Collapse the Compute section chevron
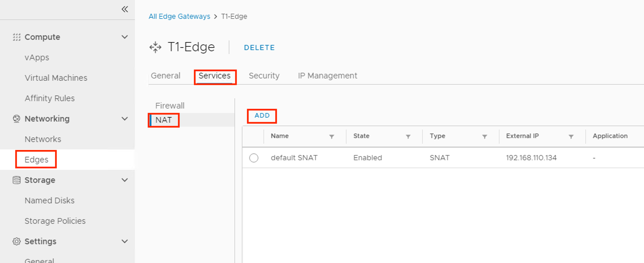644x263 pixels. pos(125,37)
